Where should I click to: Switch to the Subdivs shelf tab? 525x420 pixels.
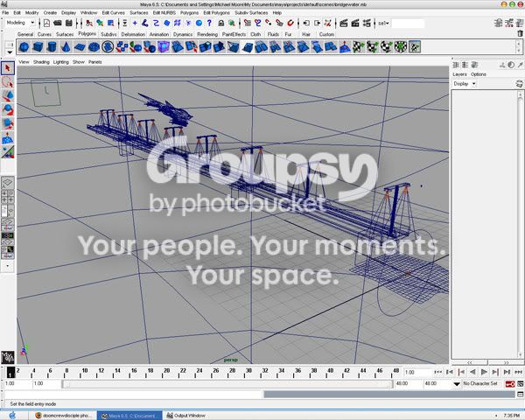[108, 34]
